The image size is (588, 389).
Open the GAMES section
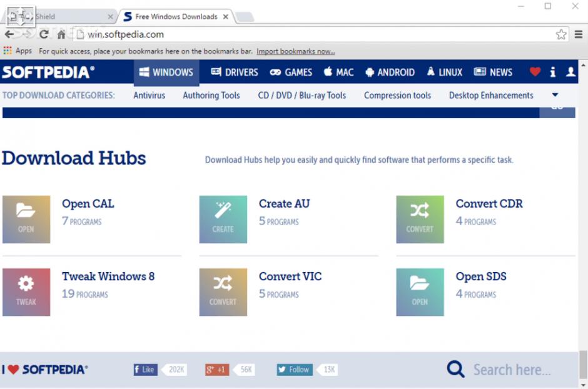[291, 72]
